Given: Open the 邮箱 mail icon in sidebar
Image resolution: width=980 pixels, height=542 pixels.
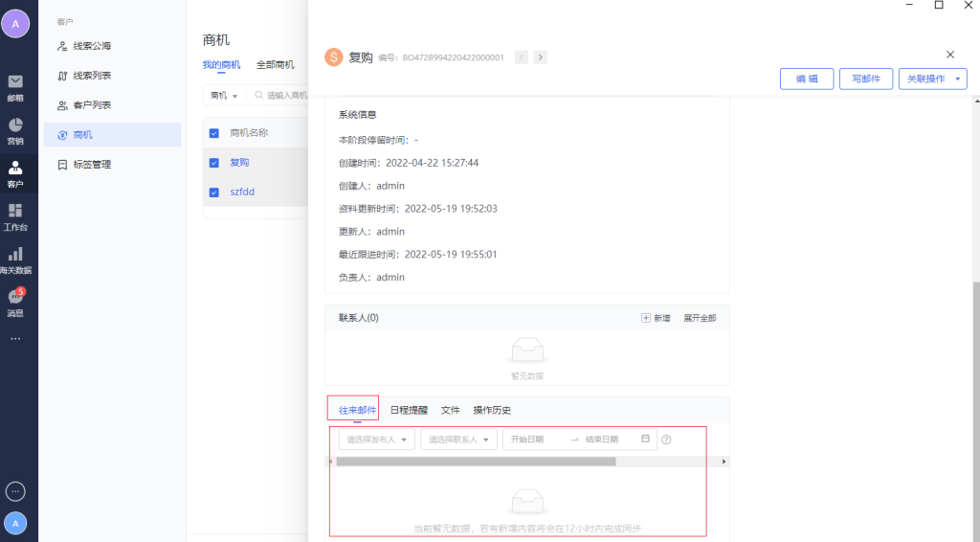Looking at the screenshot, I should coord(15,86).
